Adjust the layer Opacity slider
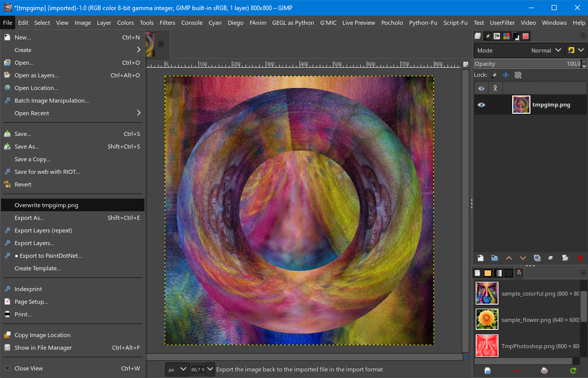588x378 pixels. [527, 64]
